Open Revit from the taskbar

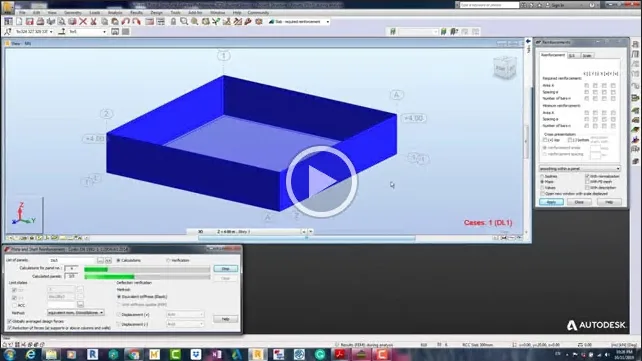click(93, 354)
